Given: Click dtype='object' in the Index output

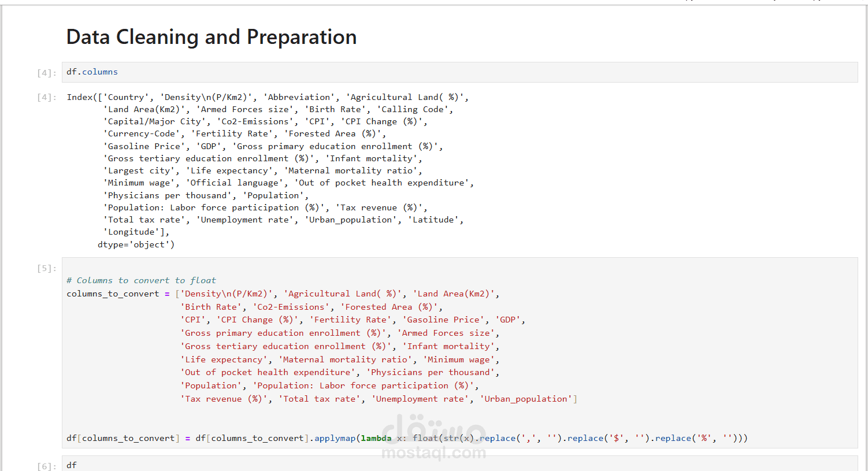Looking at the screenshot, I should point(134,244).
